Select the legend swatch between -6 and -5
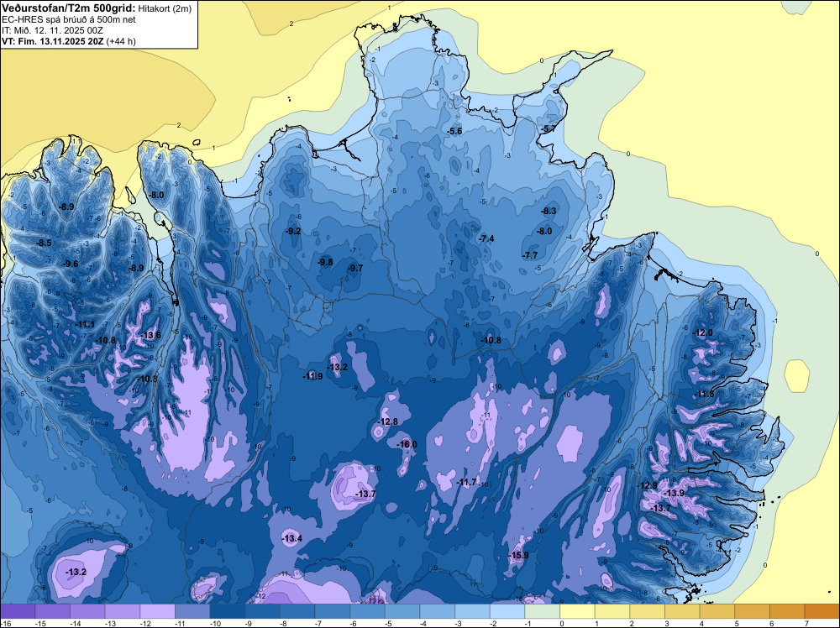 pos(368,611)
